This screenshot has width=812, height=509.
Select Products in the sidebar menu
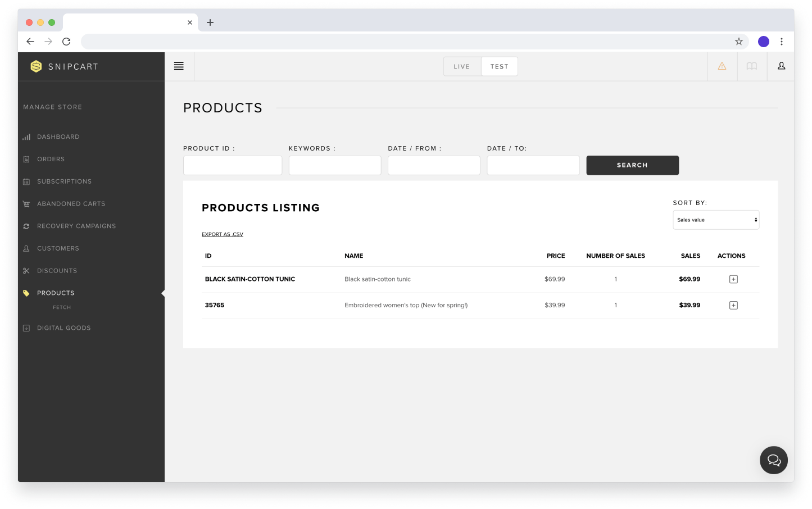click(56, 293)
